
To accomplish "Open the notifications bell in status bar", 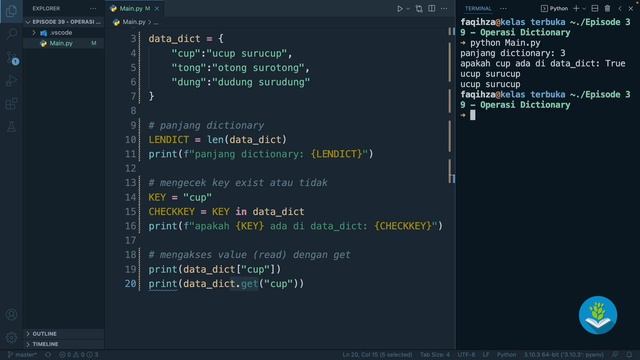I will point(629,355).
